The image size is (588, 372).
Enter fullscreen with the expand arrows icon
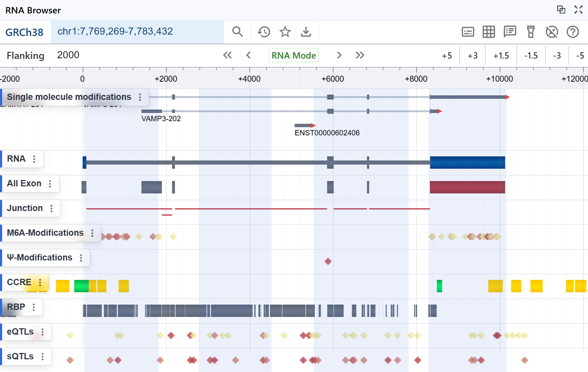578,10
